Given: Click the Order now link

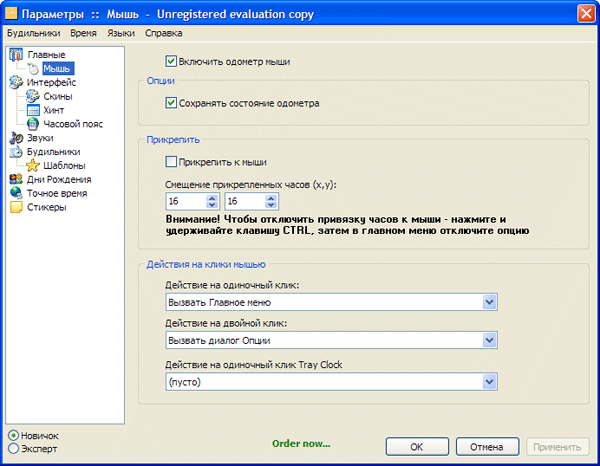Looking at the screenshot, I should point(301,444).
